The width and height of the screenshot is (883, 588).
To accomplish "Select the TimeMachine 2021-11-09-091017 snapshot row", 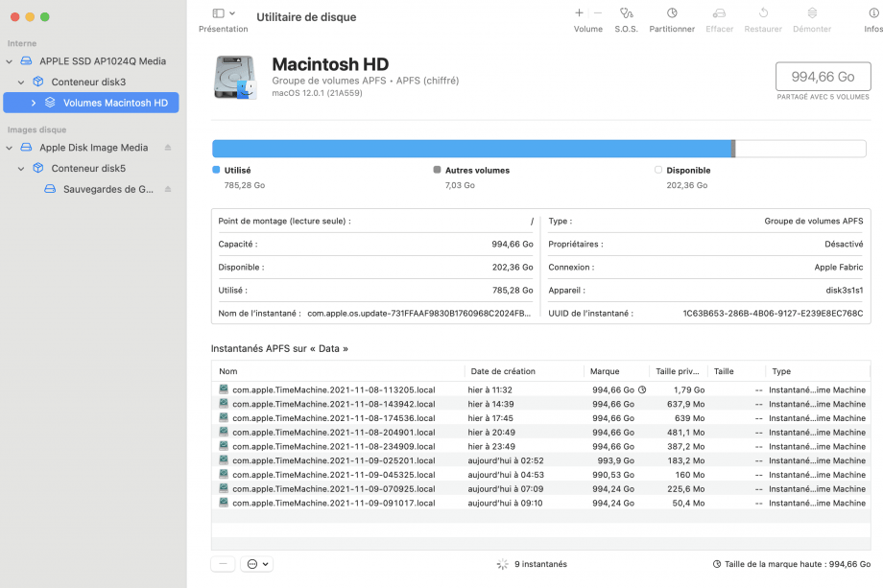I will 333,503.
